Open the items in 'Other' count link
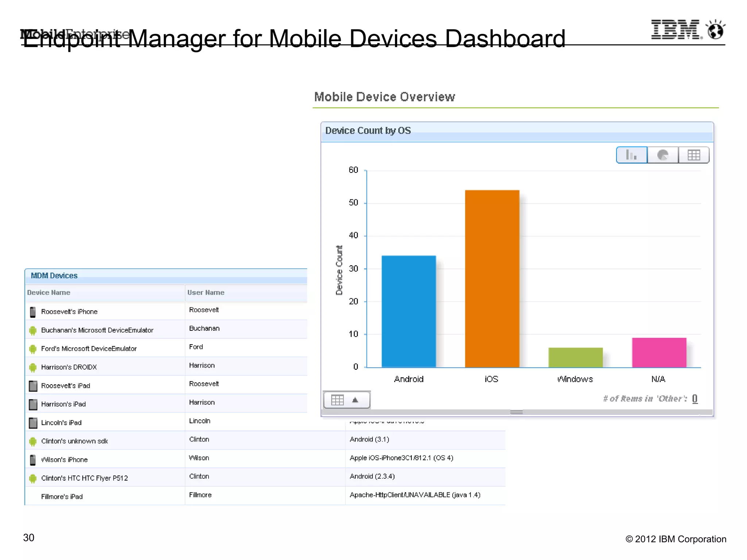 tap(695, 398)
